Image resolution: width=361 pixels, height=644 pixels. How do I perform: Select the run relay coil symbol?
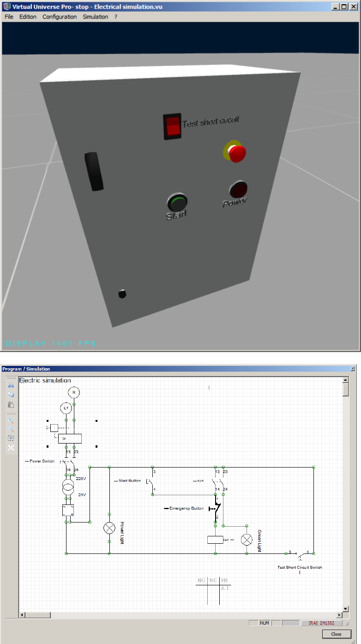pyautogui.click(x=216, y=540)
